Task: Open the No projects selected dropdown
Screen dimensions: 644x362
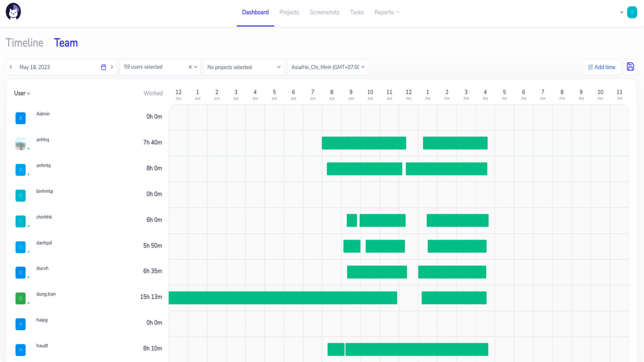Action: pyautogui.click(x=244, y=67)
